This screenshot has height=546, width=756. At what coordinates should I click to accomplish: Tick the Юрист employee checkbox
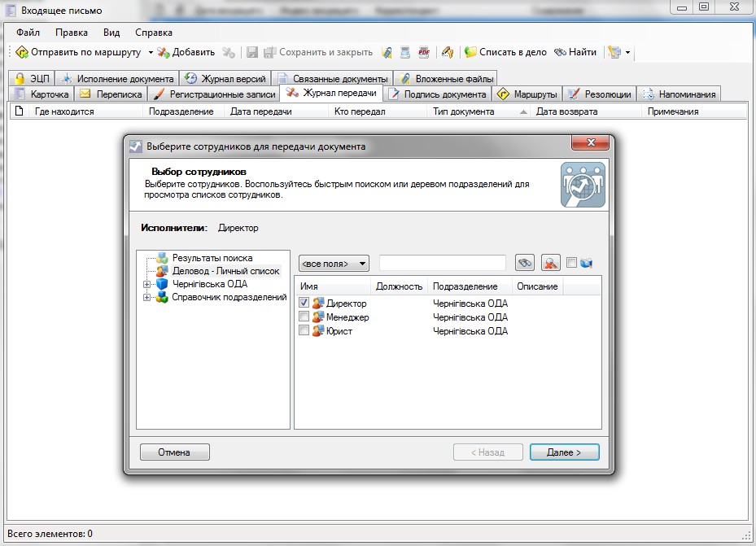(304, 331)
